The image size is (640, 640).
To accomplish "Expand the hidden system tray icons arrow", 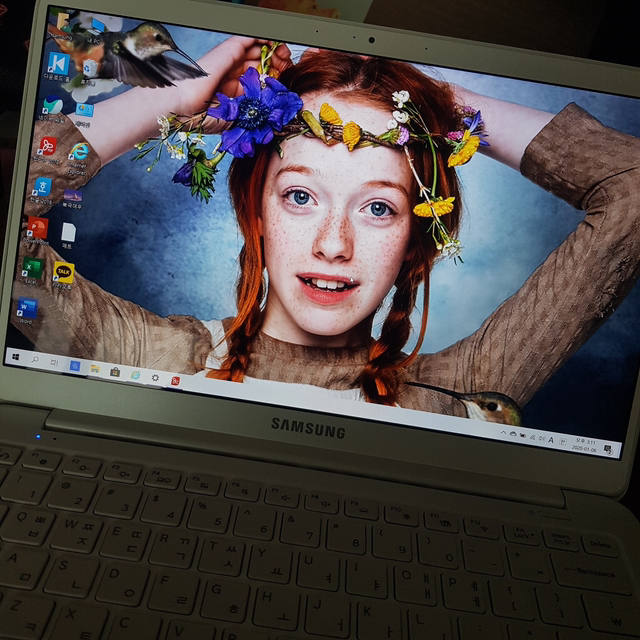I will [x=503, y=433].
